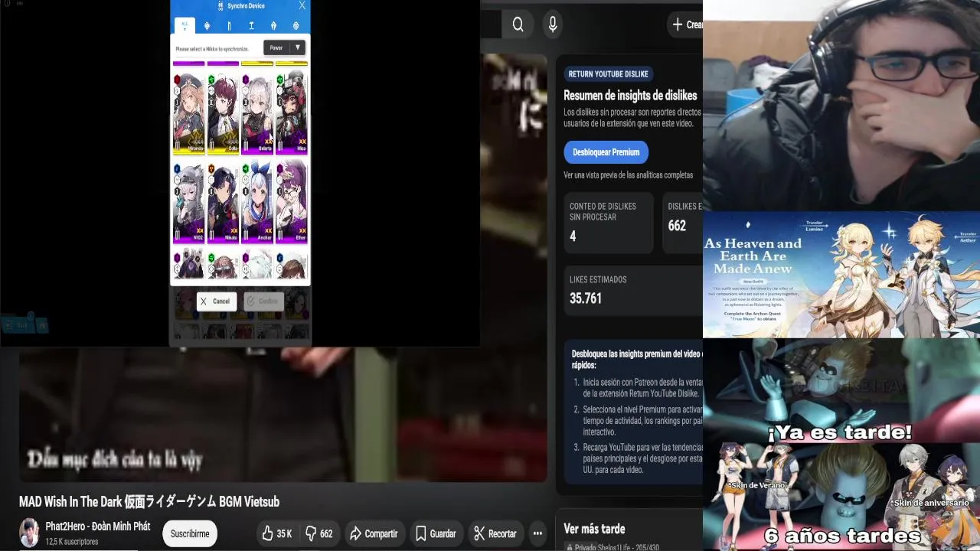Open the YouTube Create button
Image resolution: width=980 pixels, height=551 pixels.
click(686, 24)
